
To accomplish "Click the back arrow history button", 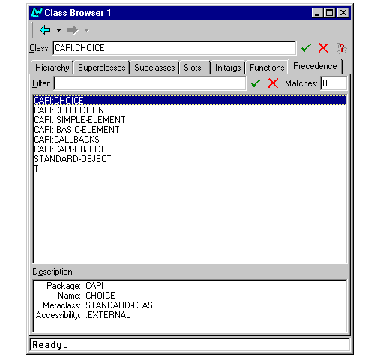I will pos(45,30).
